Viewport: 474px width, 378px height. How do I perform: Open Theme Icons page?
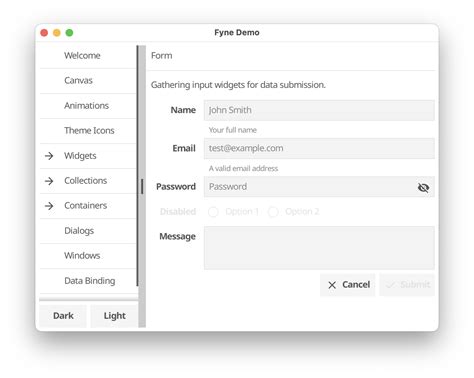click(x=88, y=131)
